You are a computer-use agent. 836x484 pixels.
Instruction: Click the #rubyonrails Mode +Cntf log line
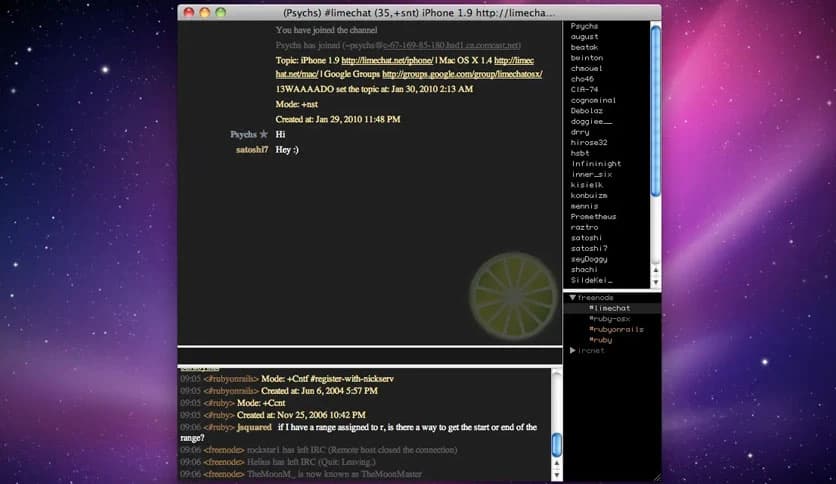pos(287,379)
